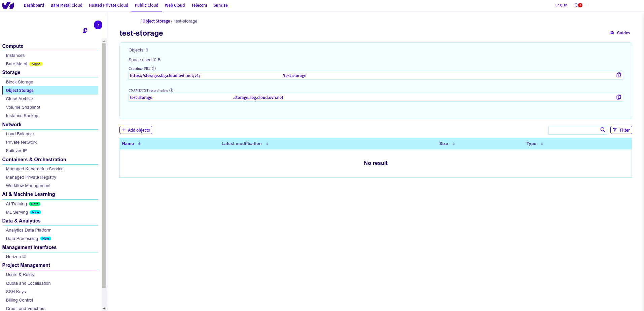The image size is (644, 311).
Task: Show Container URL help tooltip icon
Action: (154, 69)
